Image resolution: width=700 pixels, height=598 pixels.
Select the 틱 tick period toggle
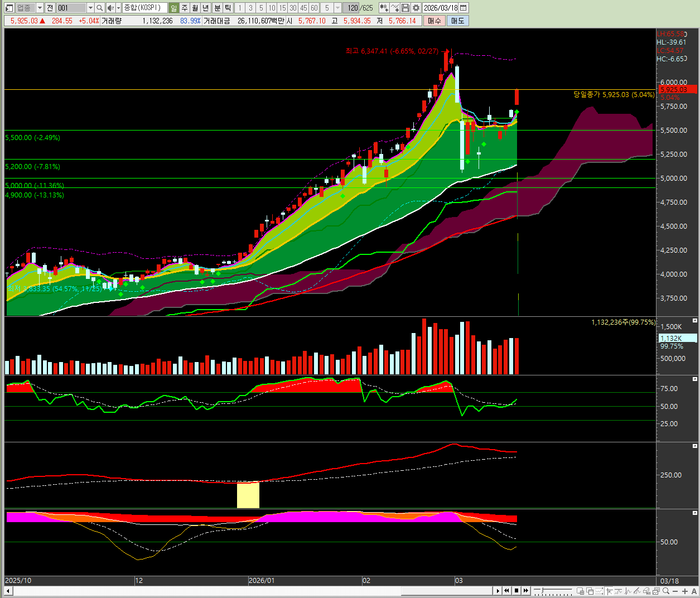(x=228, y=8)
